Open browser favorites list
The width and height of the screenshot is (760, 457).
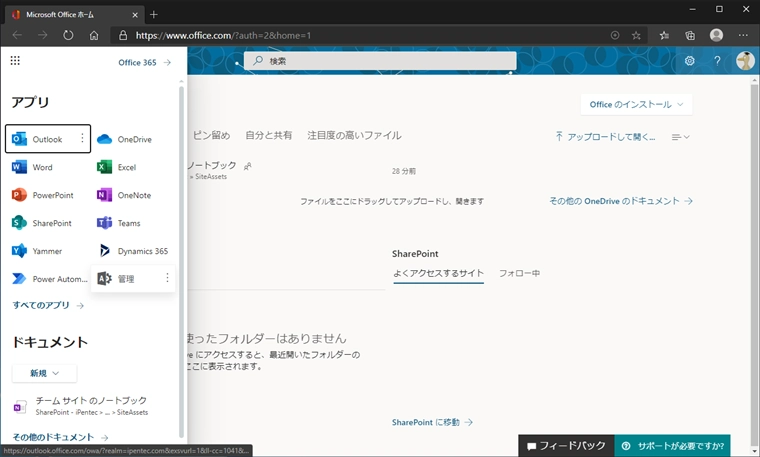pyautogui.click(x=664, y=35)
